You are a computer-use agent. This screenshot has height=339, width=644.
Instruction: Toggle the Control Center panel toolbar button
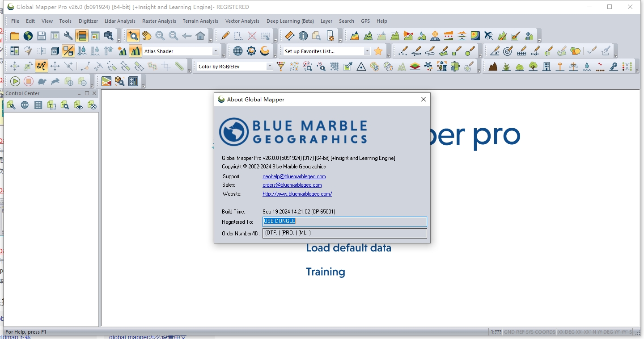coord(82,36)
